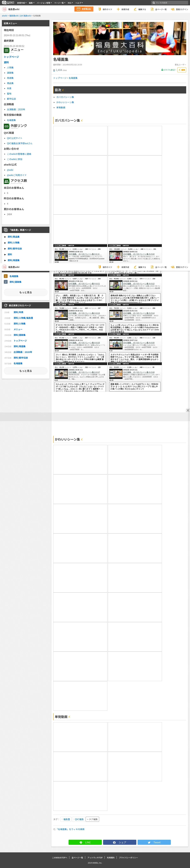Open the 操作ガイド guide link
Image resolution: width=190 pixels, height=868 pixels.
(x=105, y=9)
